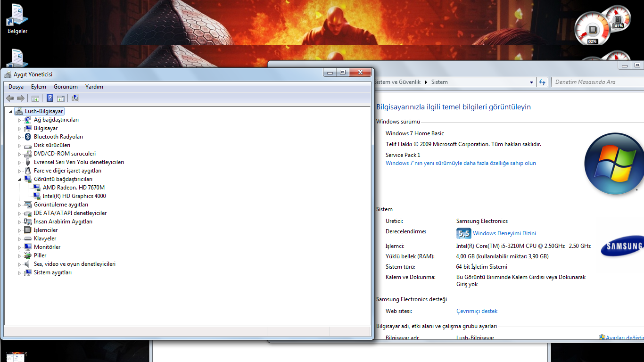Click the Sistem ve Güvenlik breadcrumb
Screen dimensions: 644x362
click(397, 82)
